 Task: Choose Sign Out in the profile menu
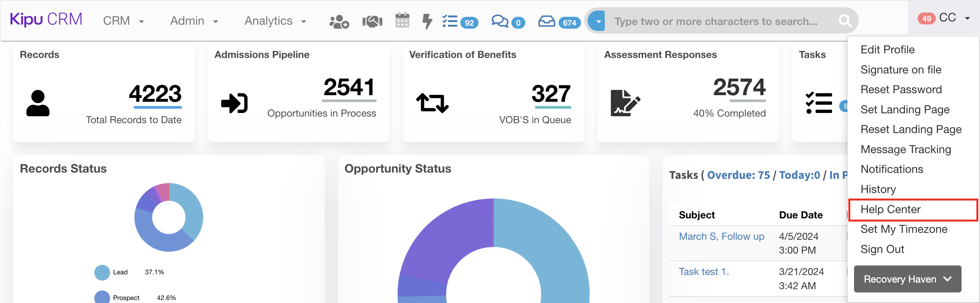click(x=882, y=249)
